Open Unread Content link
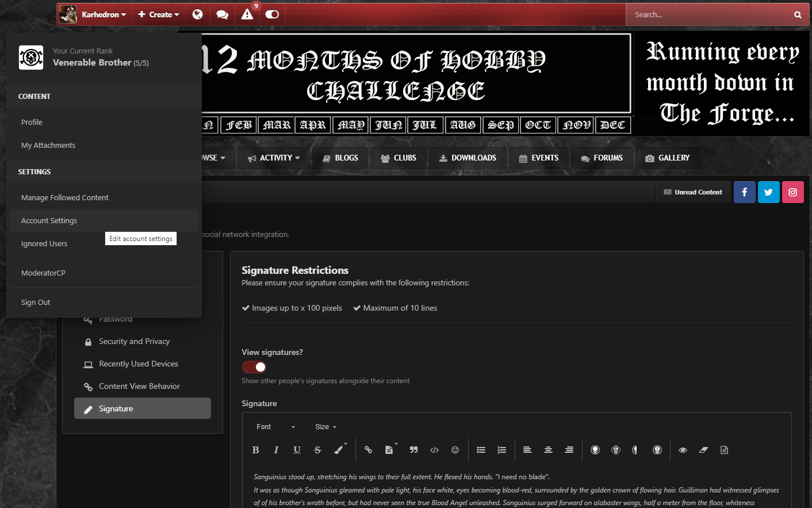 click(693, 192)
